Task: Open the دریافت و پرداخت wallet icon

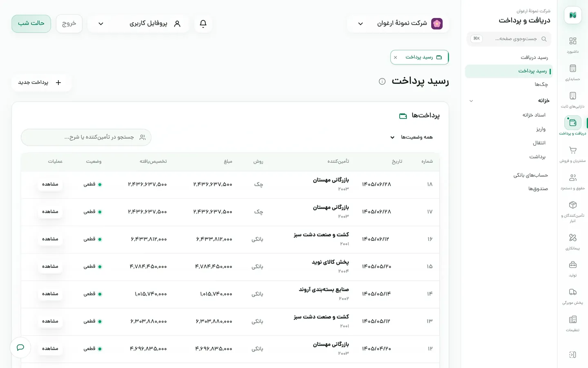Action: (x=572, y=123)
